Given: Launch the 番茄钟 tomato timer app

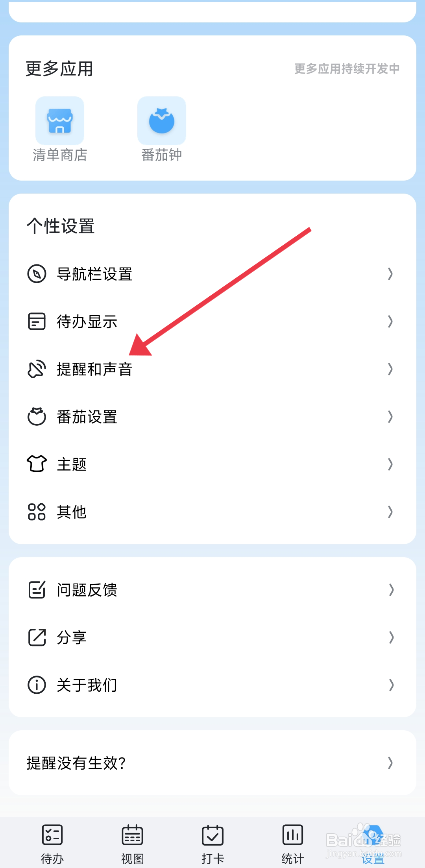Looking at the screenshot, I should [162, 121].
